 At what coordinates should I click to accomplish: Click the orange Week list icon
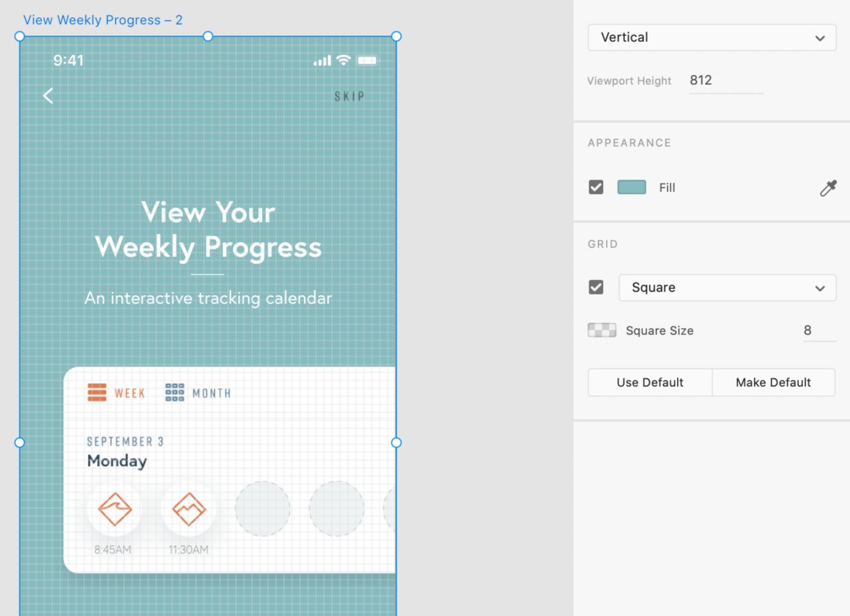97,393
